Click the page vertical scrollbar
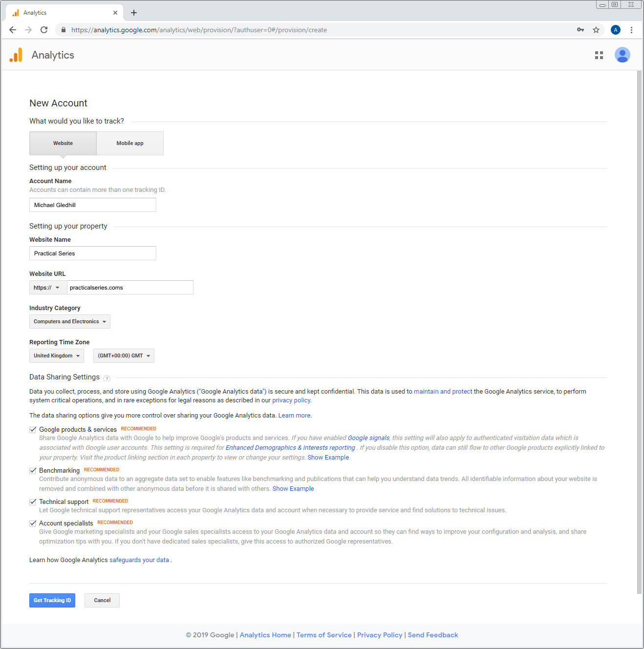Screen dimensions: 644x649 pyautogui.click(x=639, y=332)
